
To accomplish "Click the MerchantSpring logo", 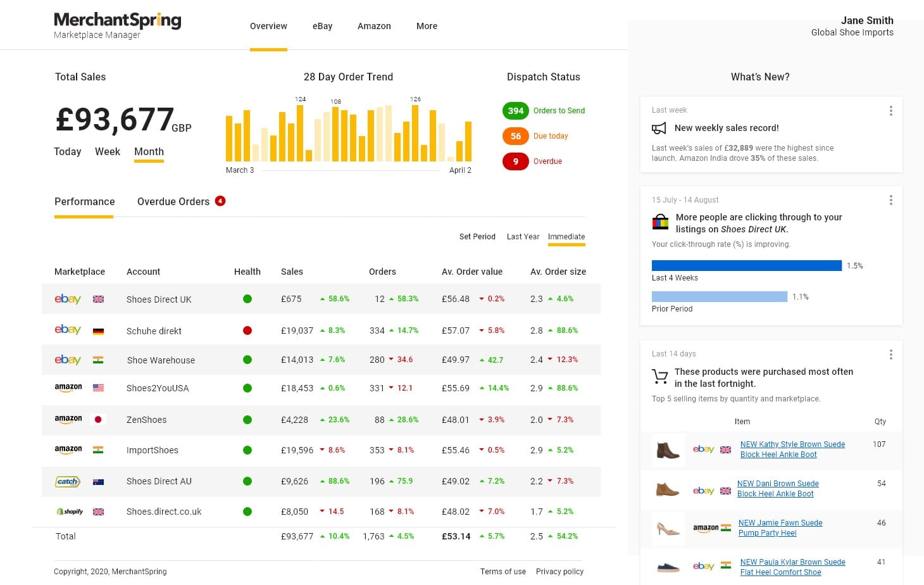I will tap(117, 20).
